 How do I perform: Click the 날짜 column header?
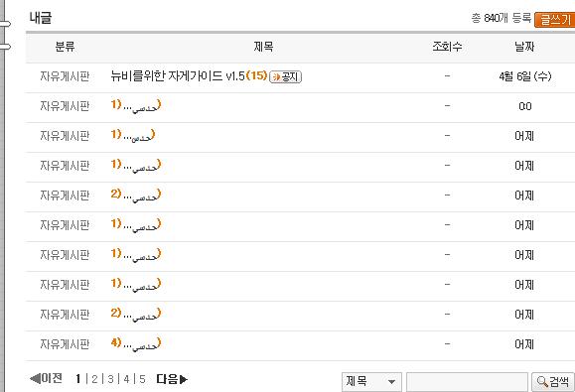coord(524,47)
